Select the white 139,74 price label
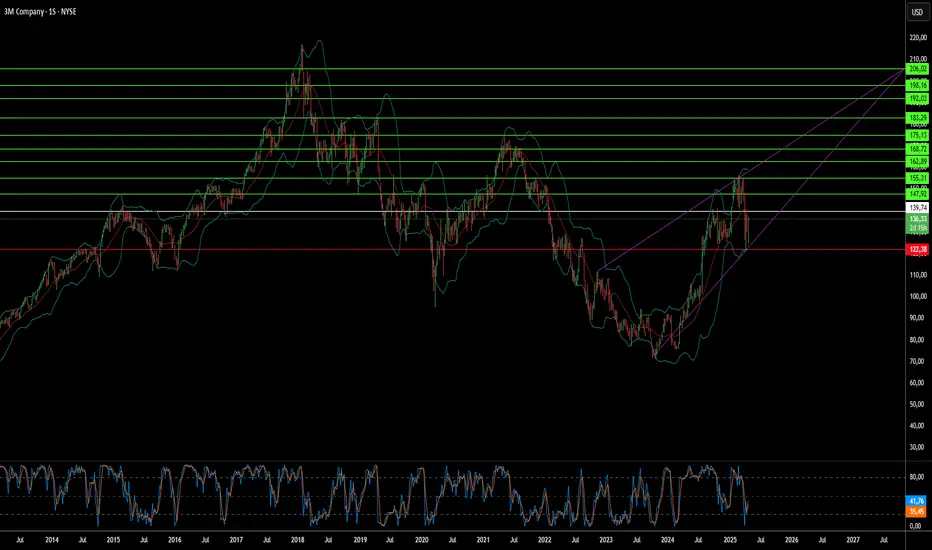This screenshot has width=932, height=550. click(x=917, y=207)
